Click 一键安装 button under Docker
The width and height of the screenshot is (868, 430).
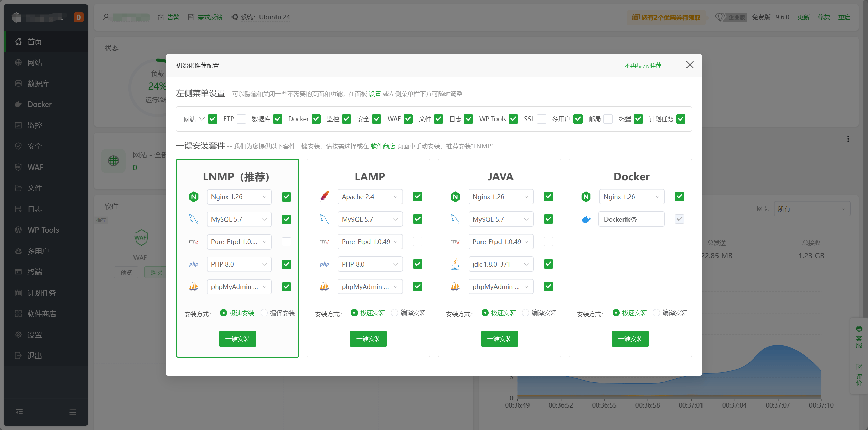[630, 339]
